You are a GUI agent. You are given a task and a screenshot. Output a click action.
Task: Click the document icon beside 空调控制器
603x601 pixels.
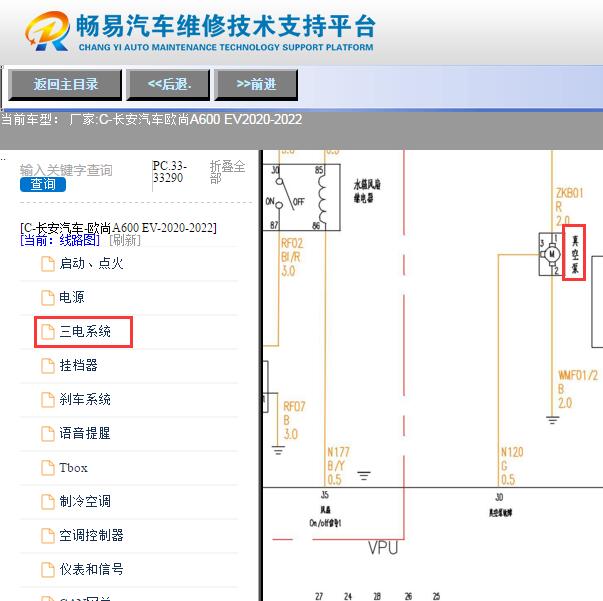pos(48,536)
